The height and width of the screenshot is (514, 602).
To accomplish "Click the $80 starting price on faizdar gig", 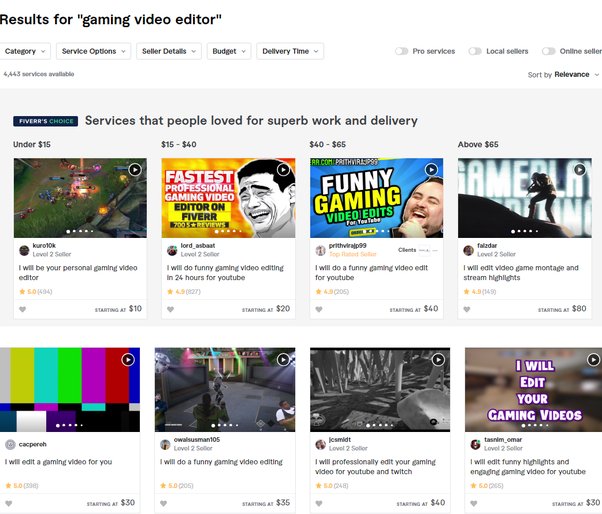I will (x=579, y=309).
